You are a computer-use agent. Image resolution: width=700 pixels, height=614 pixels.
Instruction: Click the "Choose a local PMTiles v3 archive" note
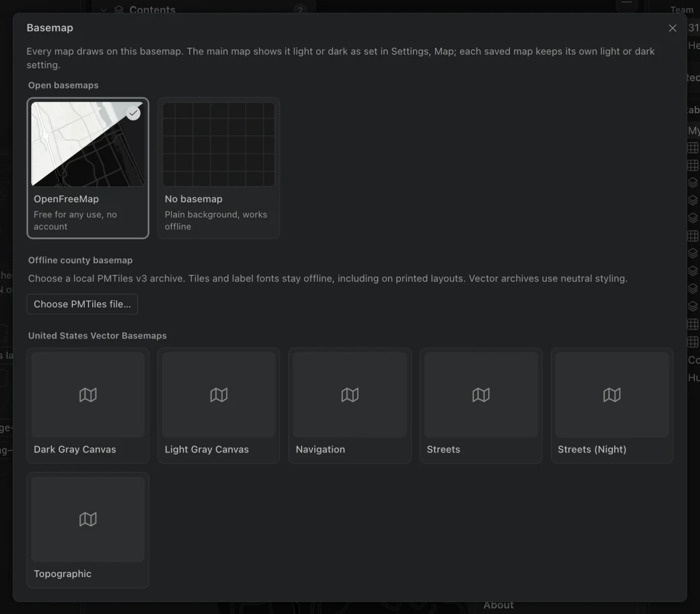click(x=328, y=279)
